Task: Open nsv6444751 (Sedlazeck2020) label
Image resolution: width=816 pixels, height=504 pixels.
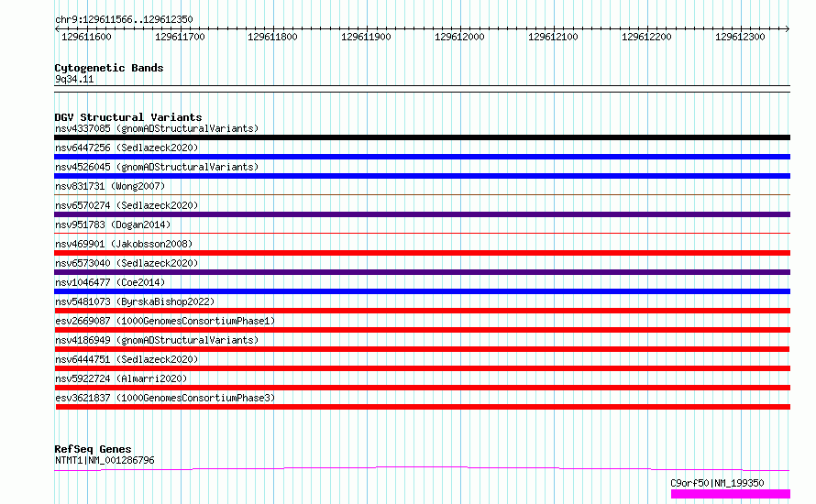Action: point(127,359)
